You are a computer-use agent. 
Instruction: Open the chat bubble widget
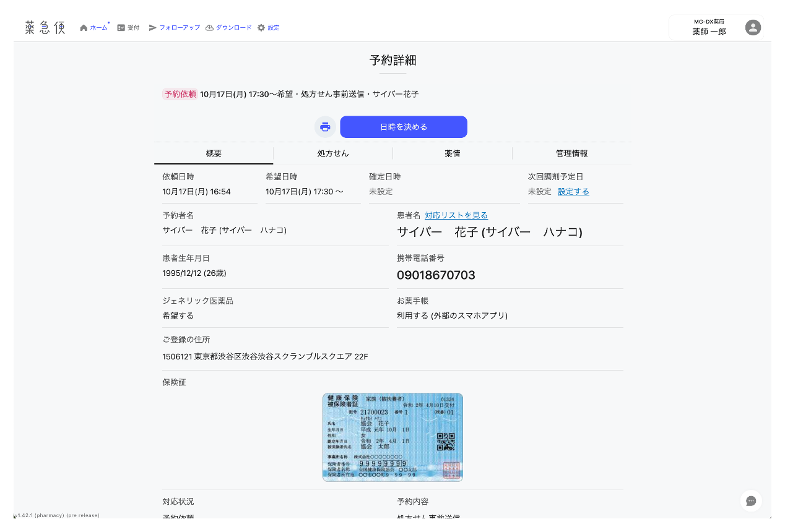(751, 501)
